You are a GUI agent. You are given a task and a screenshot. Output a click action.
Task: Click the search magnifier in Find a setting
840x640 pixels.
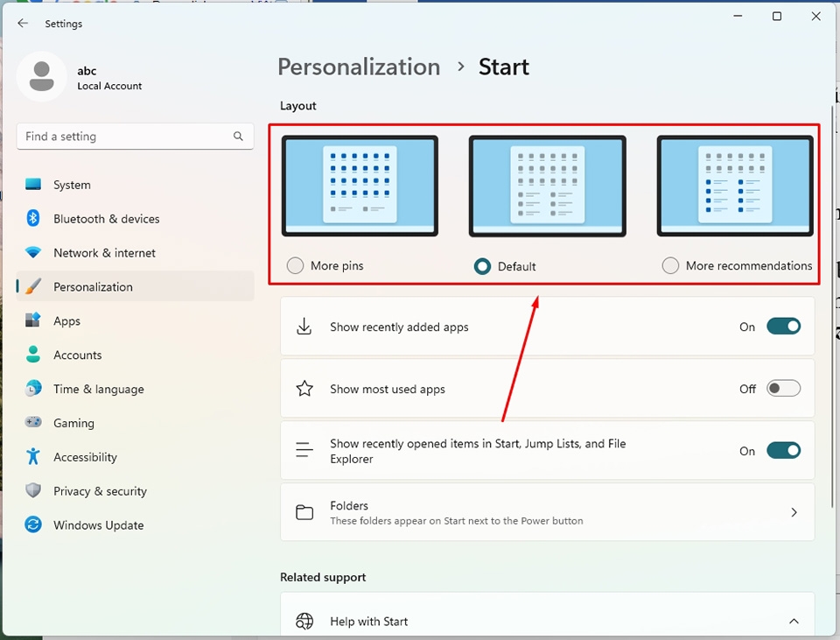click(238, 137)
